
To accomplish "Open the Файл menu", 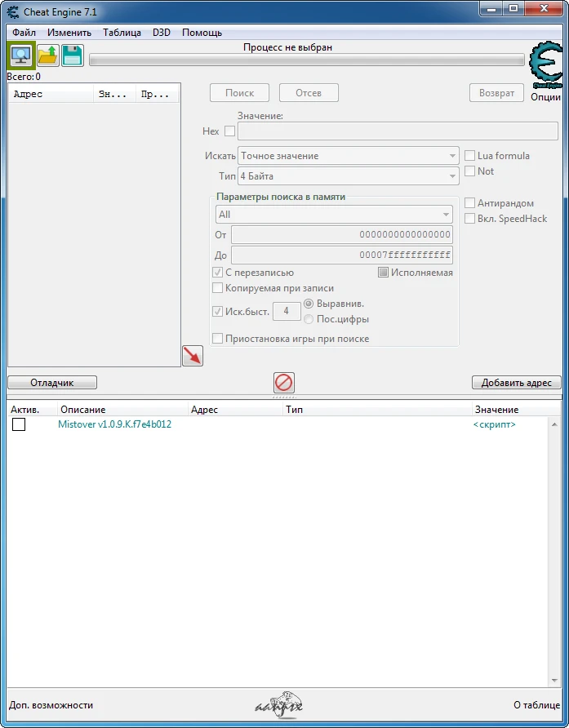I will [24, 33].
